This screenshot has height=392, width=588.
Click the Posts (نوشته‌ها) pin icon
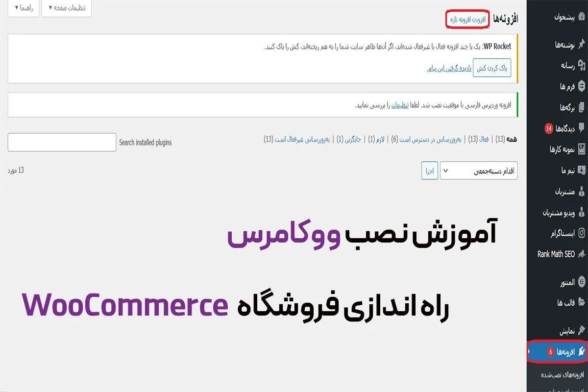click(582, 45)
